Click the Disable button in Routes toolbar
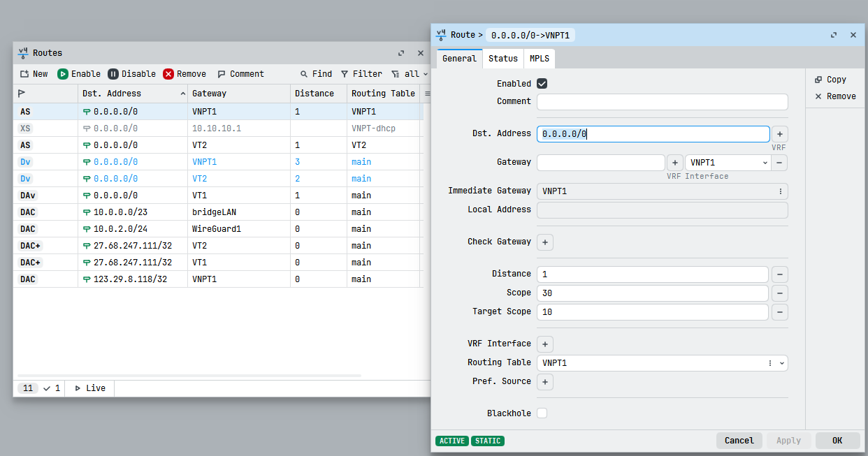 (132, 74)
